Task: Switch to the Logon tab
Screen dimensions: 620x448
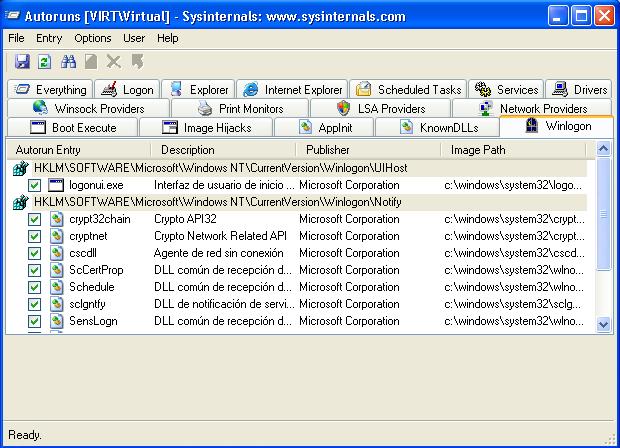Action: [127, 89]
